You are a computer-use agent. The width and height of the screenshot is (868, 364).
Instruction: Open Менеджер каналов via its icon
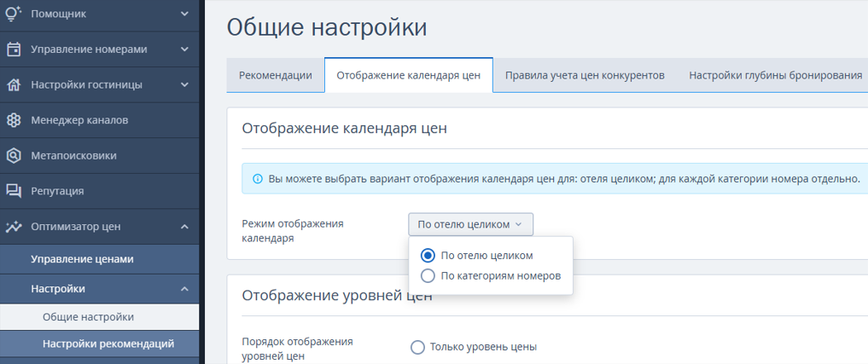(14, 120)
